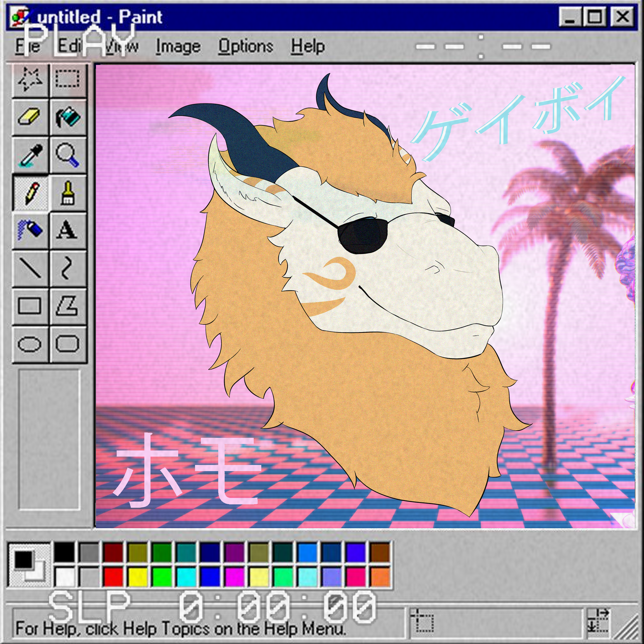Activate the Pick Color eyedropper
Viewport: 644px width, 644px height.
tap(30, 155)
